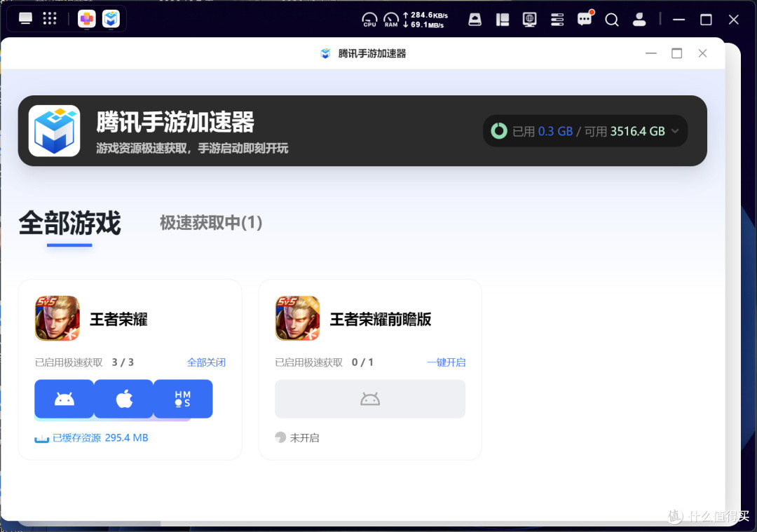757x532 pixels.
Task: Close the 腾讯手游加速器 window
Action: (x=702, y=53)
